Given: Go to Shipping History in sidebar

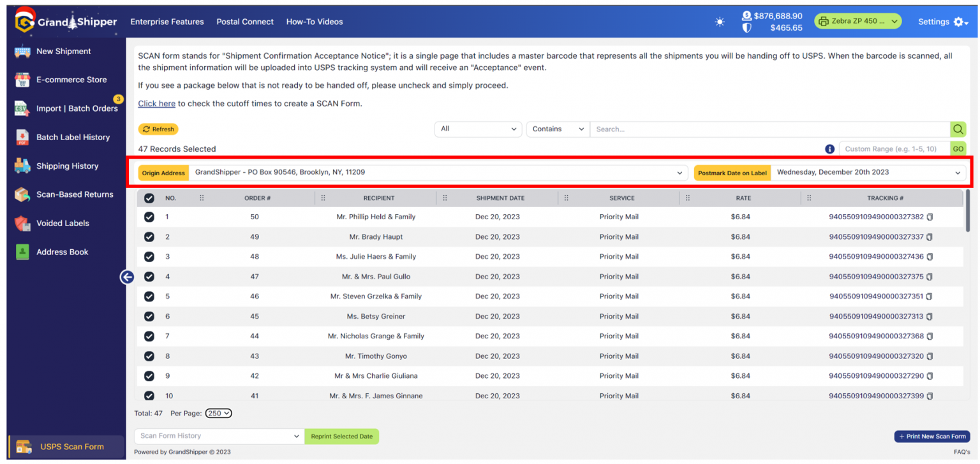Looking at the screenshot, I should point(67,166).
